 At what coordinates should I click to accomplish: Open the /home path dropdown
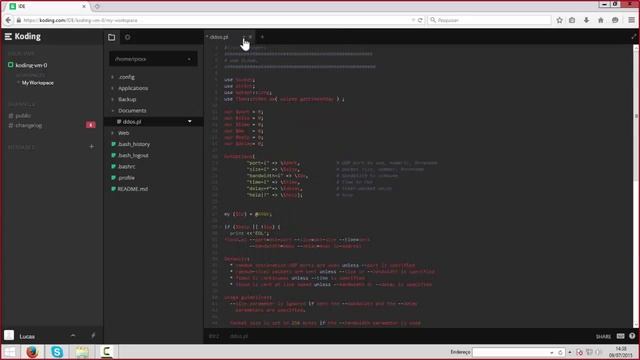click(153, 59)
